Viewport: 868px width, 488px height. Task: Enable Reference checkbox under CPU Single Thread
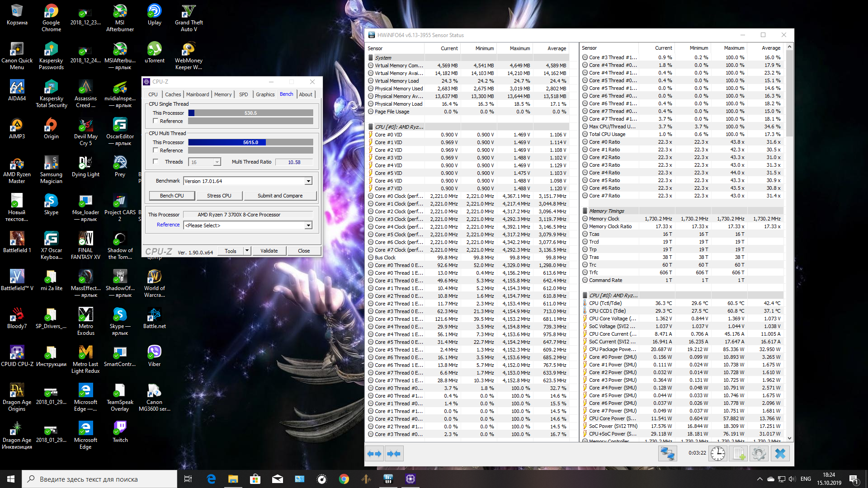coord(156,121)
